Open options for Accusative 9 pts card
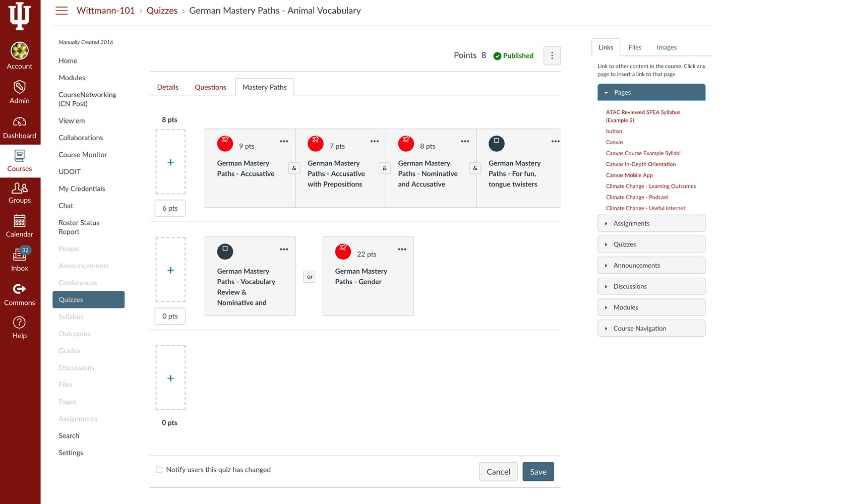This screenshot has width=842, height=504. (284, 142)
